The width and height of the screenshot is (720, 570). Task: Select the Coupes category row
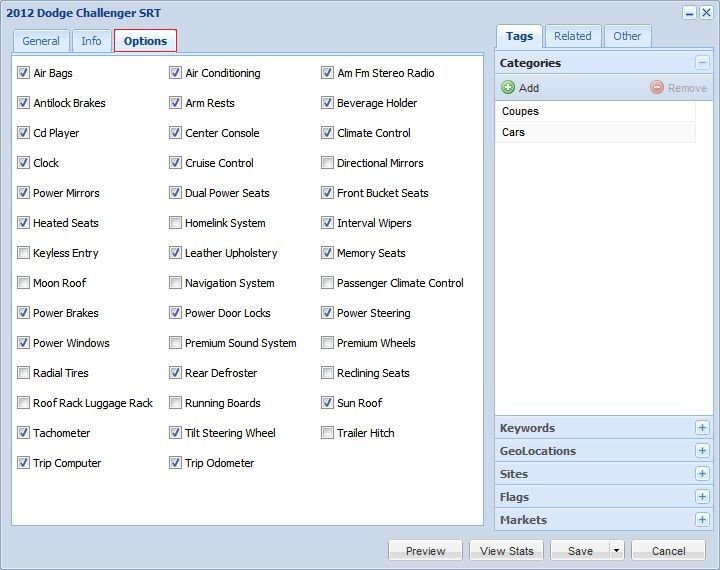click(595, 112)
